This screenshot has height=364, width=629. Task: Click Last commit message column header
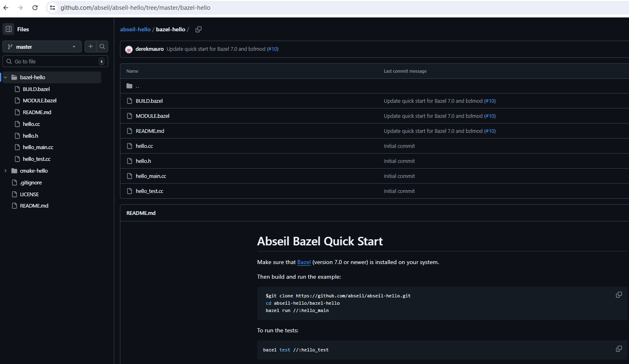(x=405, y=71)
